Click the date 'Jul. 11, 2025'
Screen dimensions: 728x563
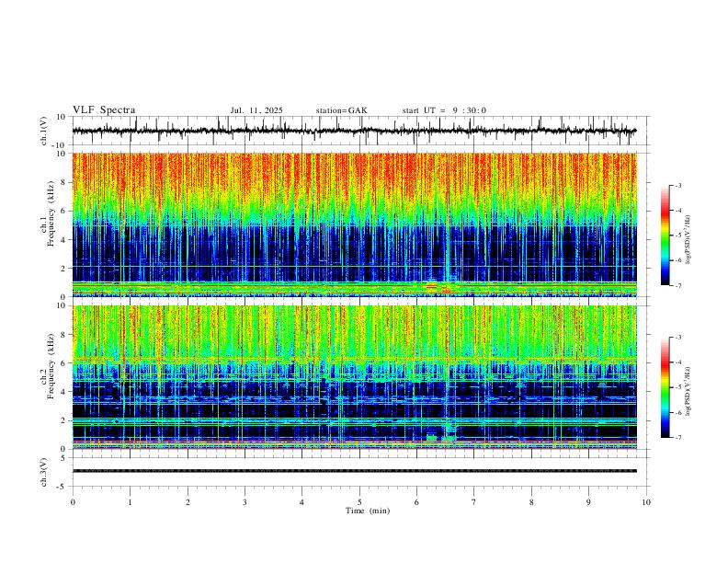click(256, 110)
